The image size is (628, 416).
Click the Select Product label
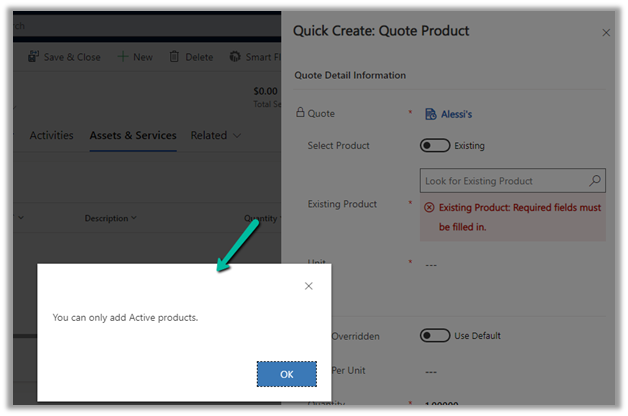[x=338, y=146]
